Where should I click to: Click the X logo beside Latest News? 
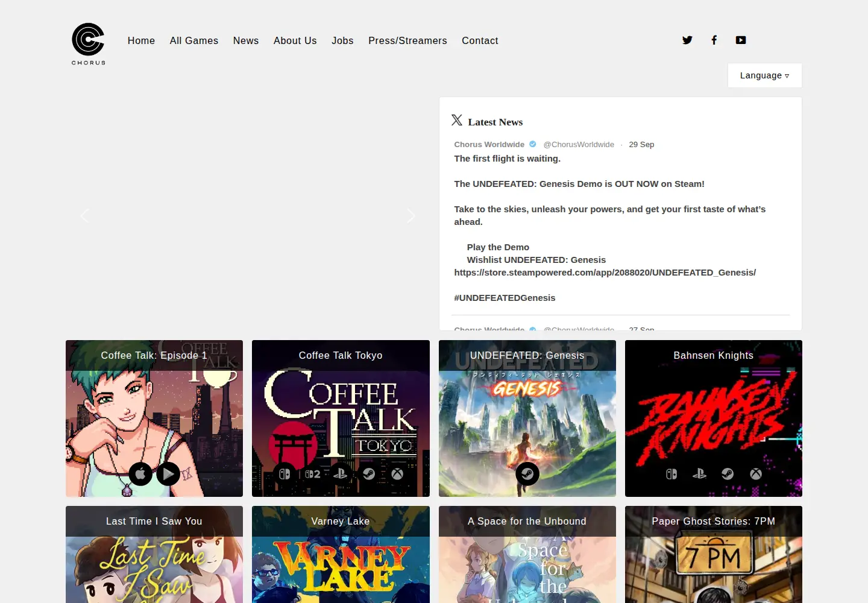point(457,121)
